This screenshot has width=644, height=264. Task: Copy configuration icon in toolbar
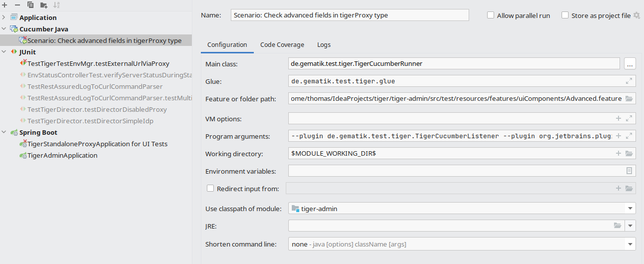tap(30, 5)
